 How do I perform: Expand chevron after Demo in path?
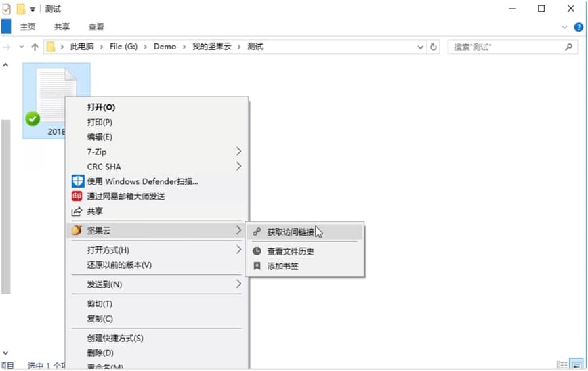[184, 47]
